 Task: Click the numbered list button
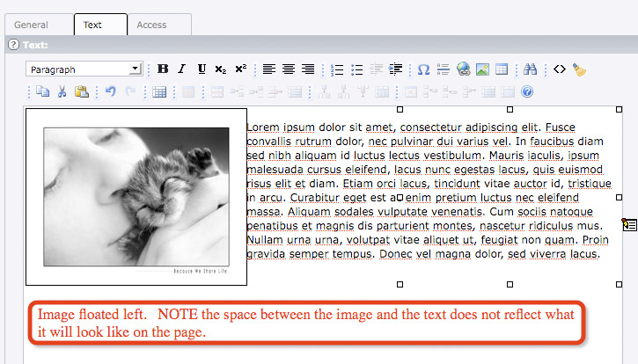coord(338,69)
